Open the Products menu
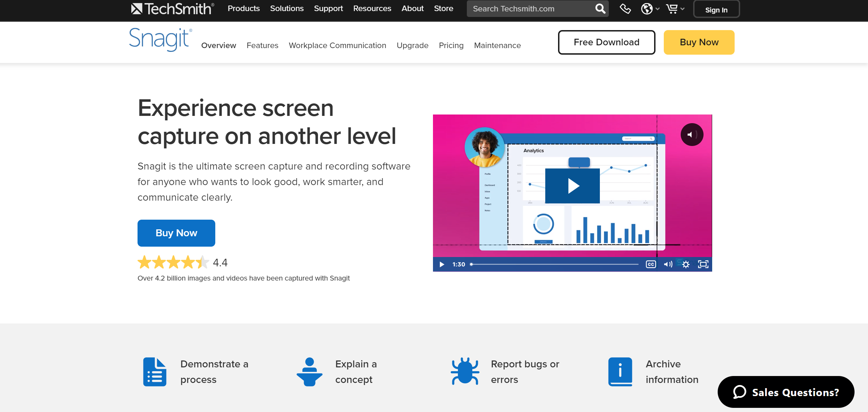 [244, 8]
